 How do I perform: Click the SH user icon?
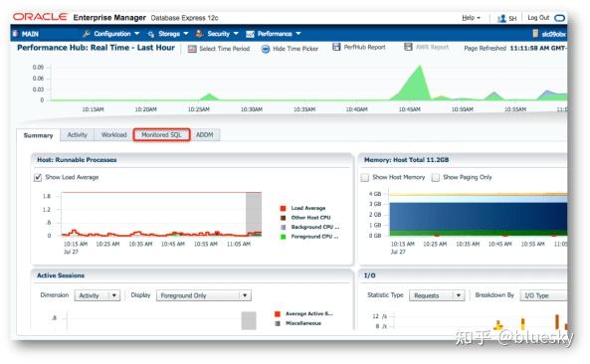(501, 18)
